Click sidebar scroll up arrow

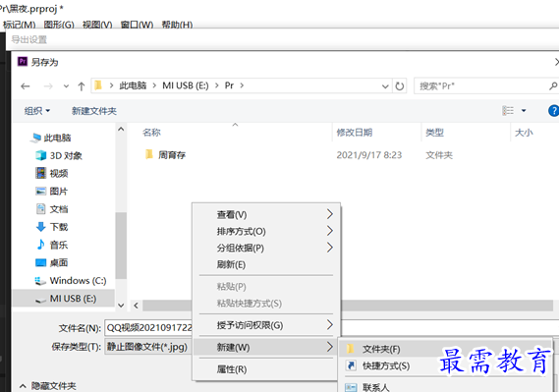click(x=121, y=129)
